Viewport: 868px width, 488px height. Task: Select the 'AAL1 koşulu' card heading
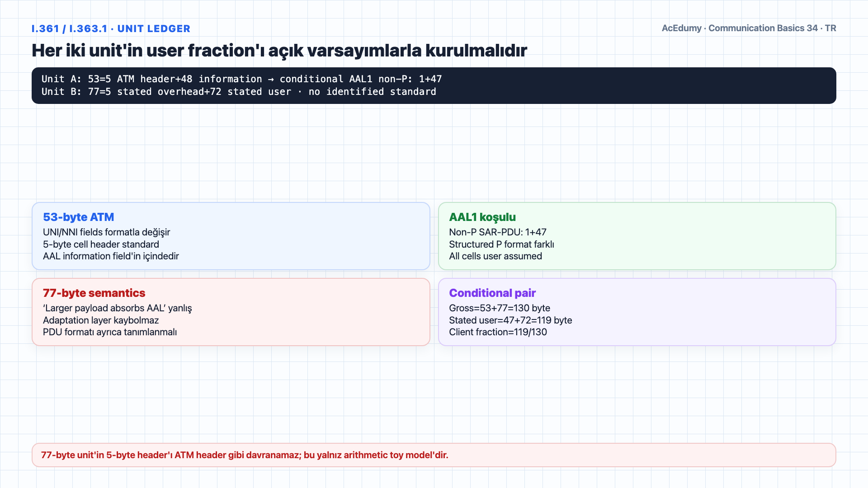(482, 217)
